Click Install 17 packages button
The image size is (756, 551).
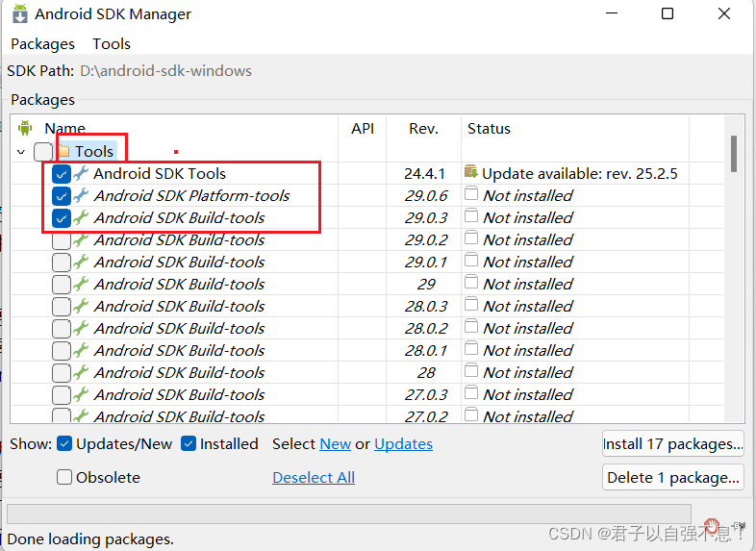672,443
